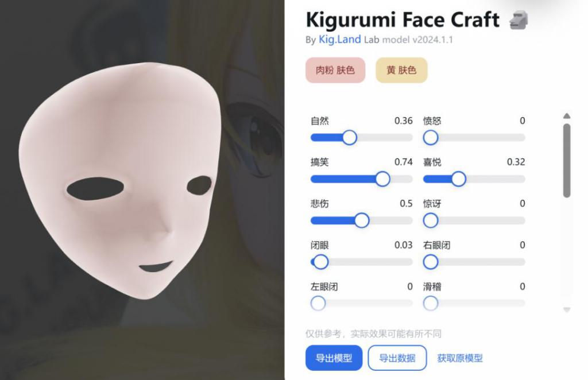
Task: Click the scrollbar up arrow
Action: 567,116
